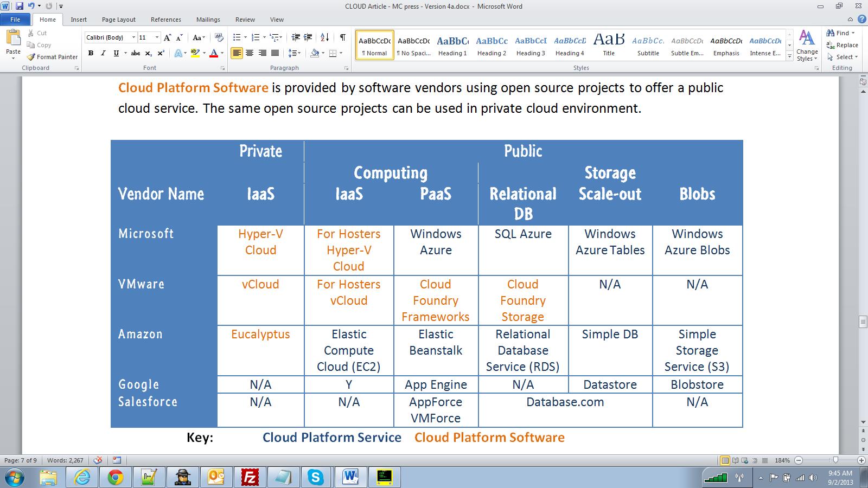Viewport: 868px width, 488px height.
Task: Open the Bullets list dropdown arrow
Action: click(x=245, y=37)
